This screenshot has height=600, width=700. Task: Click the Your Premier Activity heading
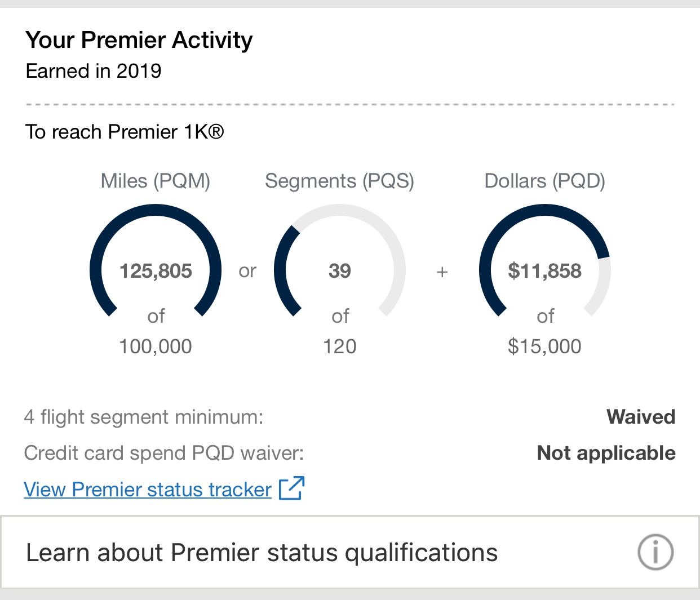tap(139, 40)
